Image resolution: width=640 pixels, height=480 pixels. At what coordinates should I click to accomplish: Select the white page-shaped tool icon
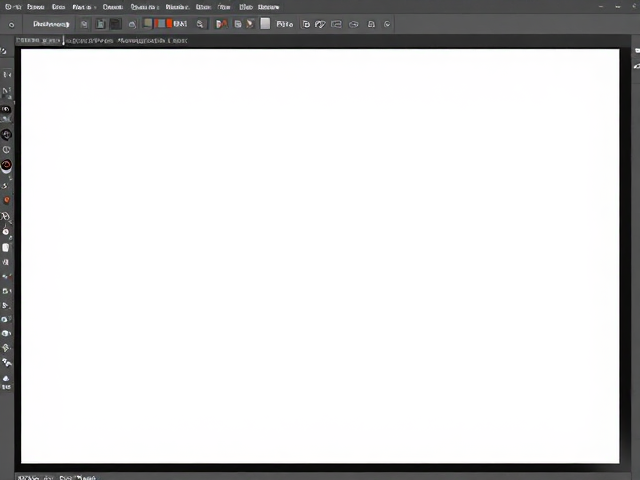pyautogui.click(x=6, y=247)
